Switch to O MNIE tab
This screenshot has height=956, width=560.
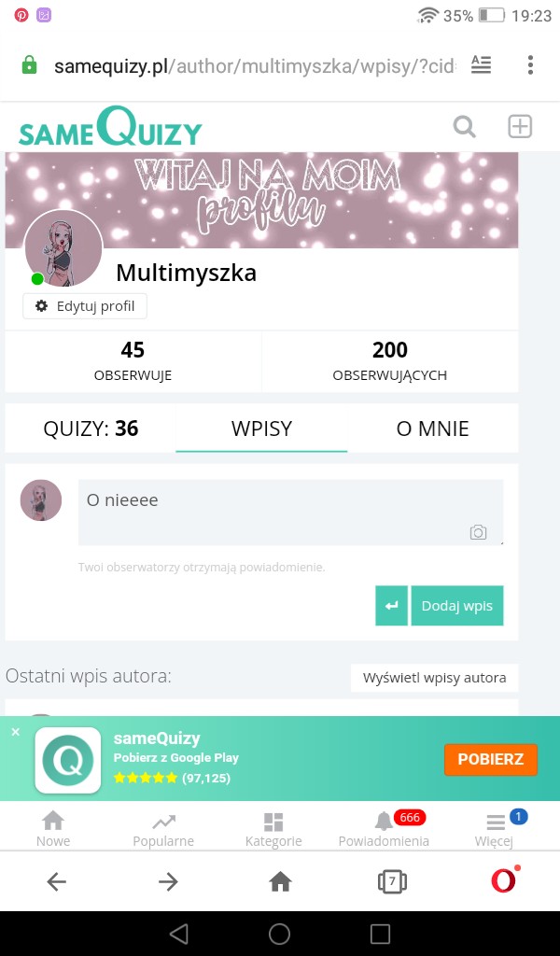(433, 429)
